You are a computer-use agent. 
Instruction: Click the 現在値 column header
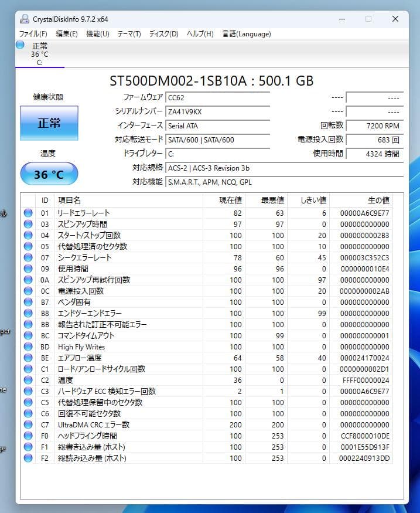224,201
